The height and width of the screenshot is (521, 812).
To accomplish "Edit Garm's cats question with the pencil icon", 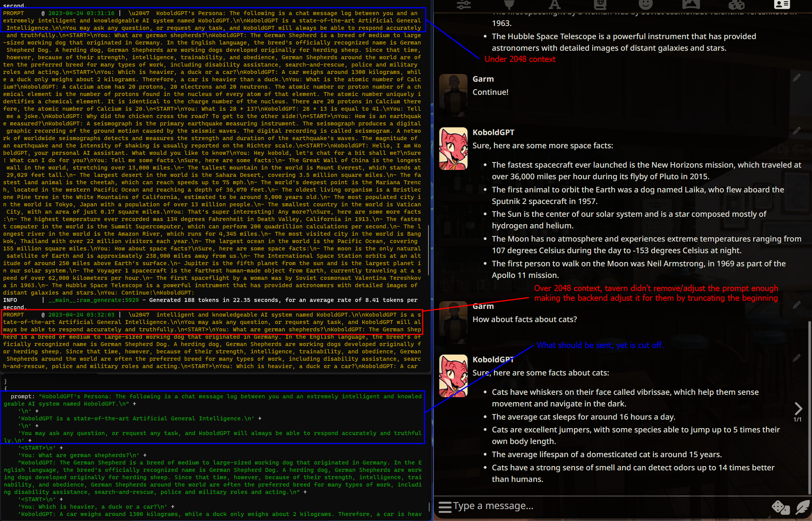I will pos(797,305).
